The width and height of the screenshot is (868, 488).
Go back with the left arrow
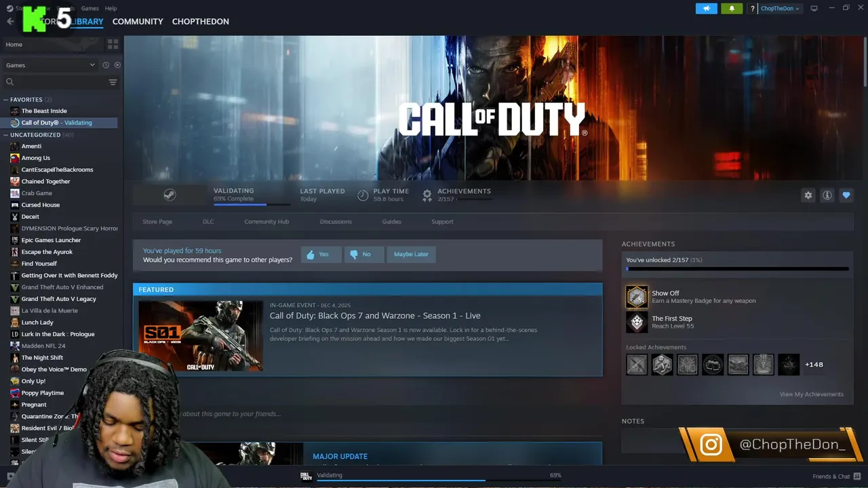(10, 22)
